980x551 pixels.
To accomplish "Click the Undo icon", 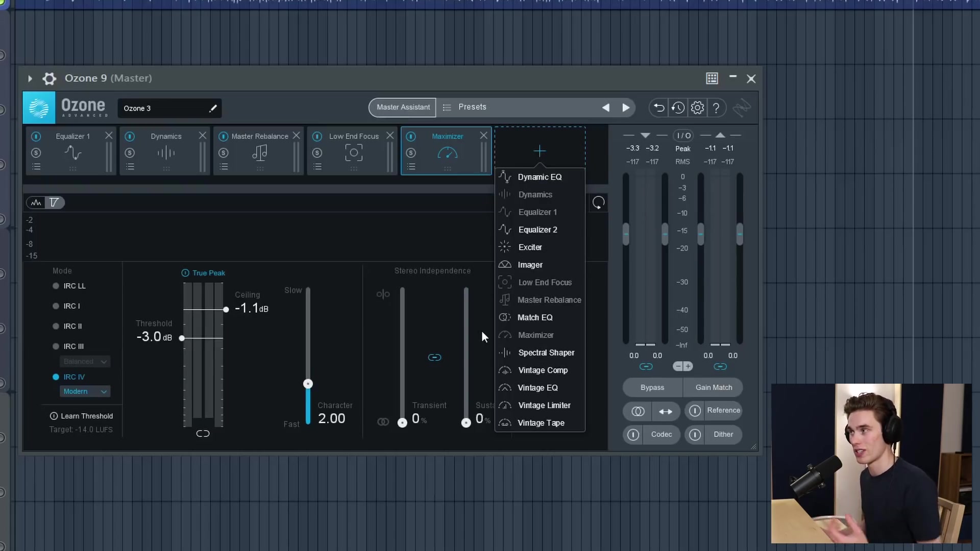I will pyautogui.click(x=659, y=108).
